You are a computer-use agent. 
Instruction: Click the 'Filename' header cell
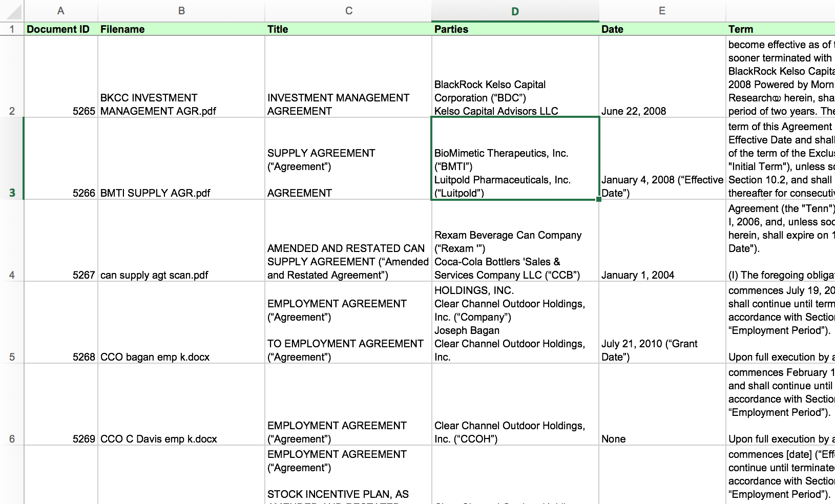(x=181, y=29)
